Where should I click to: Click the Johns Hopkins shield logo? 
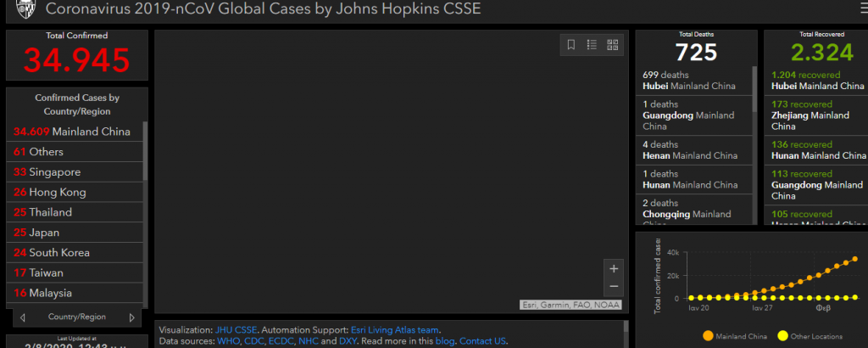pyautogui.click(x=25, y=10)
